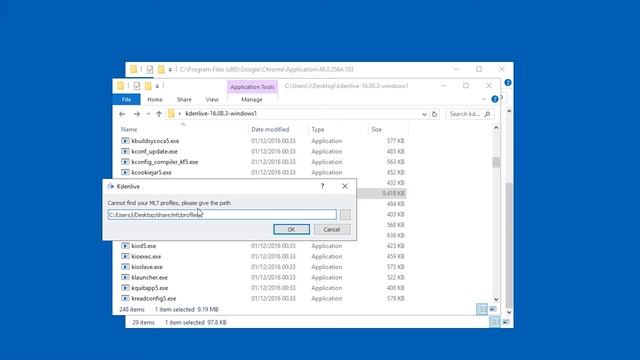Screen dimensions: 640x360
Task: Sort files by the Type column header
Action: click(x=318, y=129)
